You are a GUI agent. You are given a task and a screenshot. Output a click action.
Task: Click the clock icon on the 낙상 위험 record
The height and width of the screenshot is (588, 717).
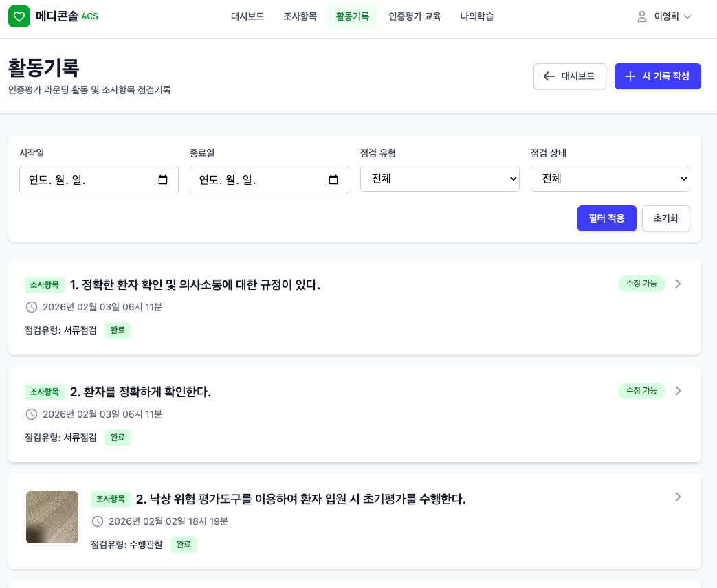98,521
